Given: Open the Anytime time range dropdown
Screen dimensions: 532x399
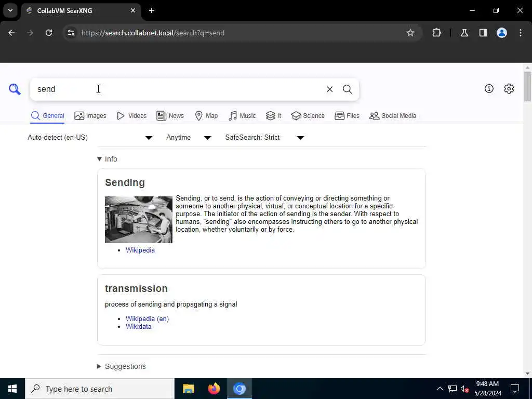Looking at the screenshot, I should (189, 137).
